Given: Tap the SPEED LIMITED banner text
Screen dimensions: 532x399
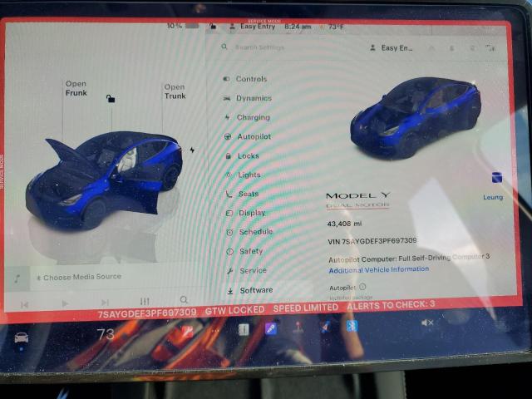Looking at the screenshot, I should coord(306,308).
